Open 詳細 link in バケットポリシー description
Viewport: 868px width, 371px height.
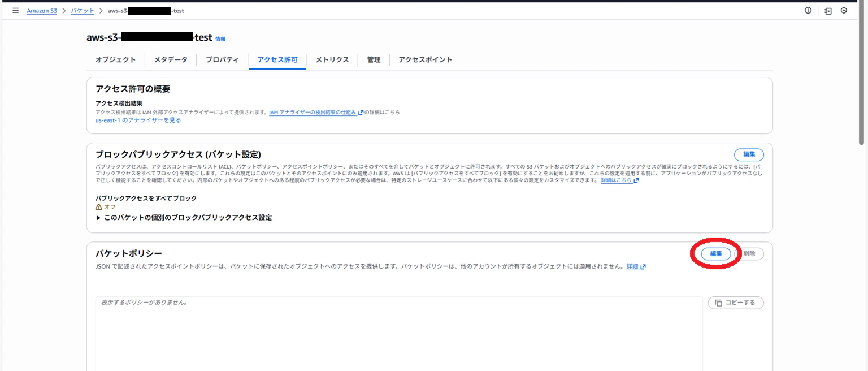click(636, 266)
